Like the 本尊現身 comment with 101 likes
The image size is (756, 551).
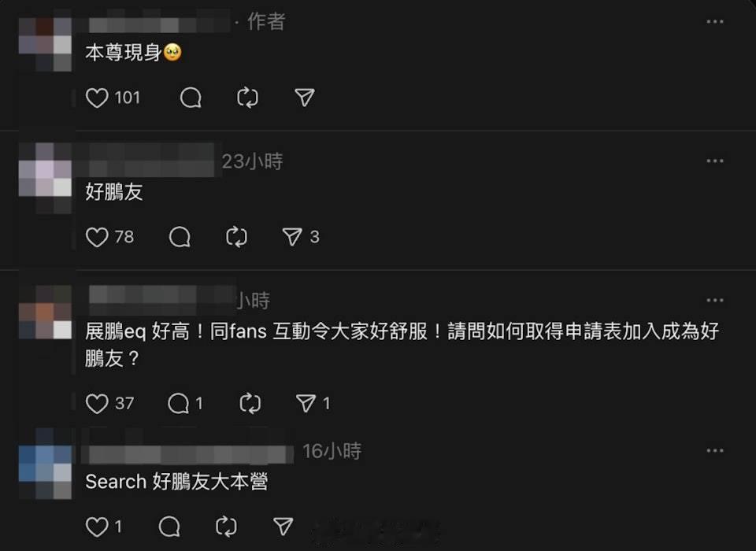click(x=97, y=98)
